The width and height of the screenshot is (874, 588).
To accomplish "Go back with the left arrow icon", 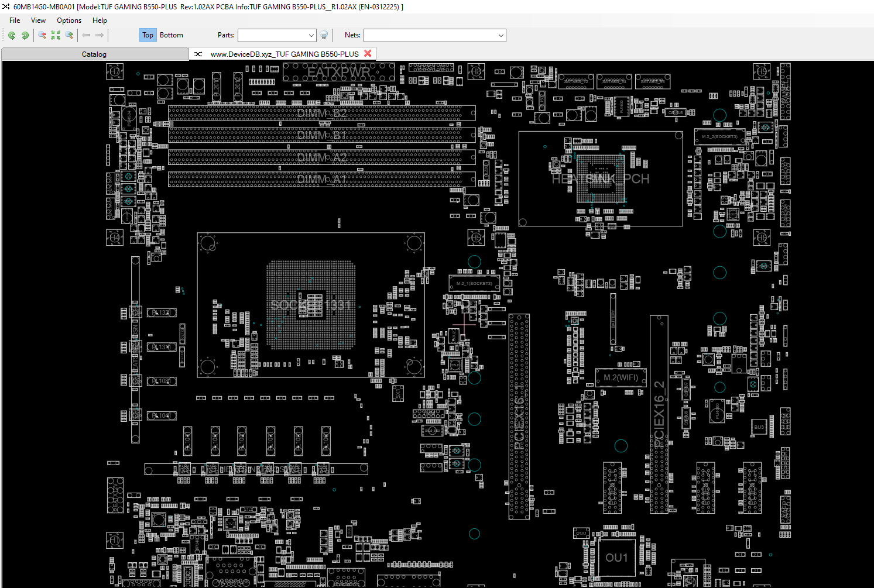I will click(86, 35).
